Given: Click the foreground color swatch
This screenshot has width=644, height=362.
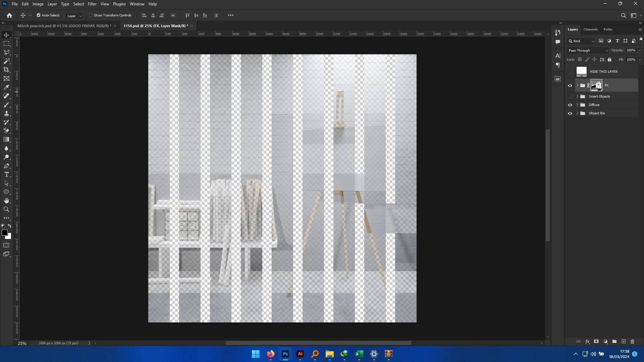Looking at the screenshot, I should [5, 233].
